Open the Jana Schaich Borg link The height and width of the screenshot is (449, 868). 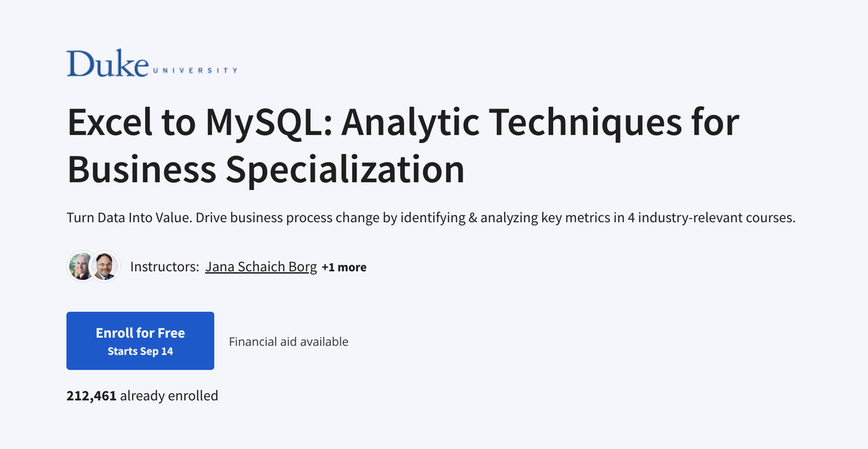261,266
